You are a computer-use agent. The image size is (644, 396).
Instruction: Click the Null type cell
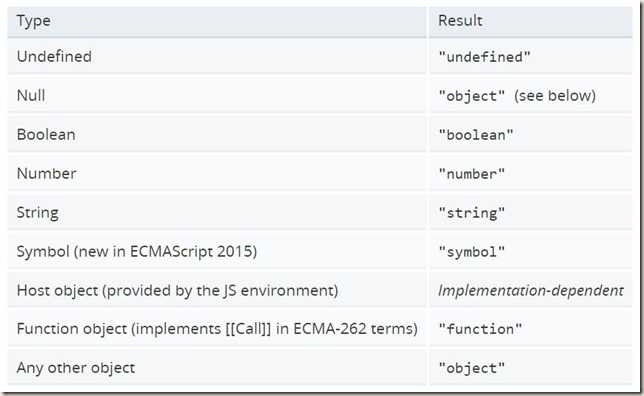(217, 96)
